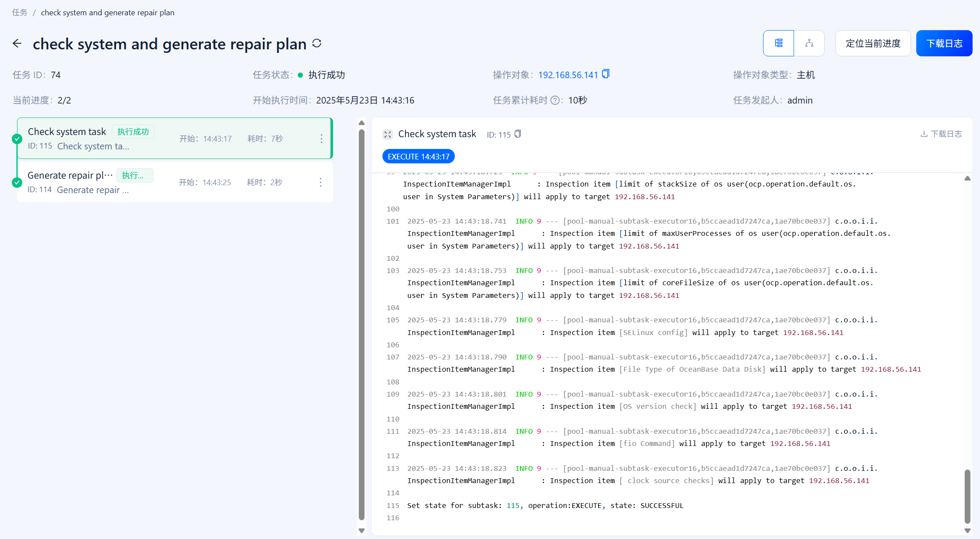
Task: Copy subtask ID 115 with the copy icon
Action: pyautogui.click(x=517, y=134)
